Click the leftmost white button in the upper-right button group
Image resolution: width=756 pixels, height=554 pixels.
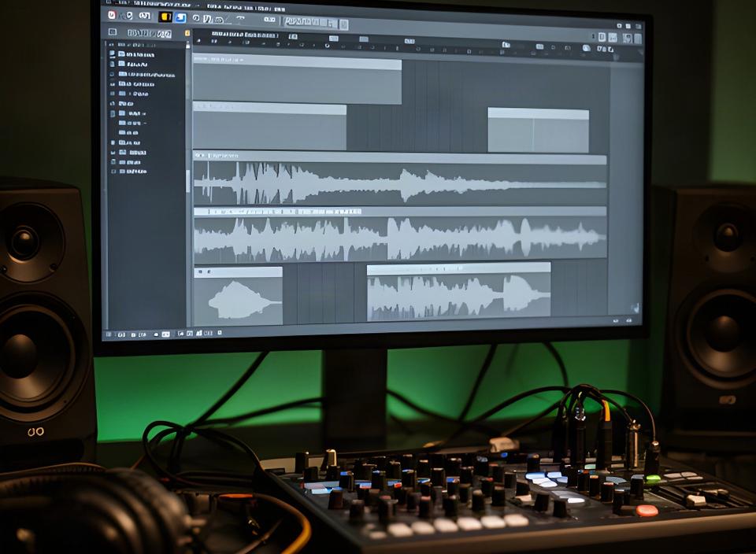602,37
